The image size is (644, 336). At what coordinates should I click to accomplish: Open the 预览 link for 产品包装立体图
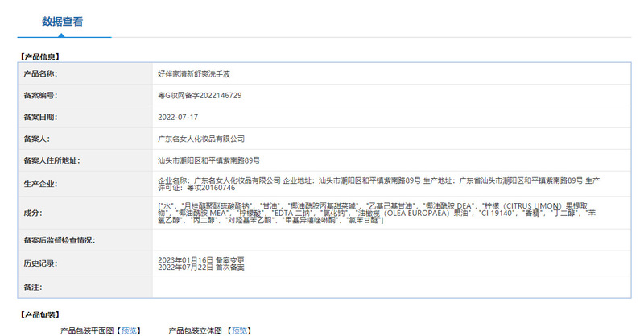[x=239, y=330]
